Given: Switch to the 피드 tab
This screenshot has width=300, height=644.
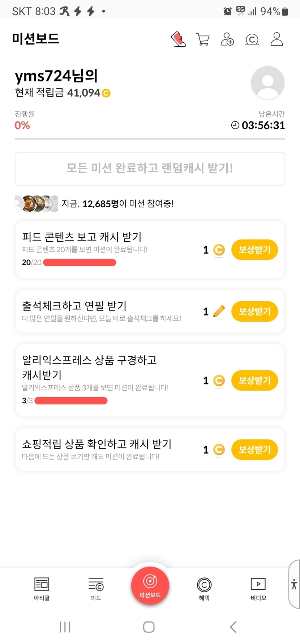Looking at the screenshot, I should [x=96, y=588].
